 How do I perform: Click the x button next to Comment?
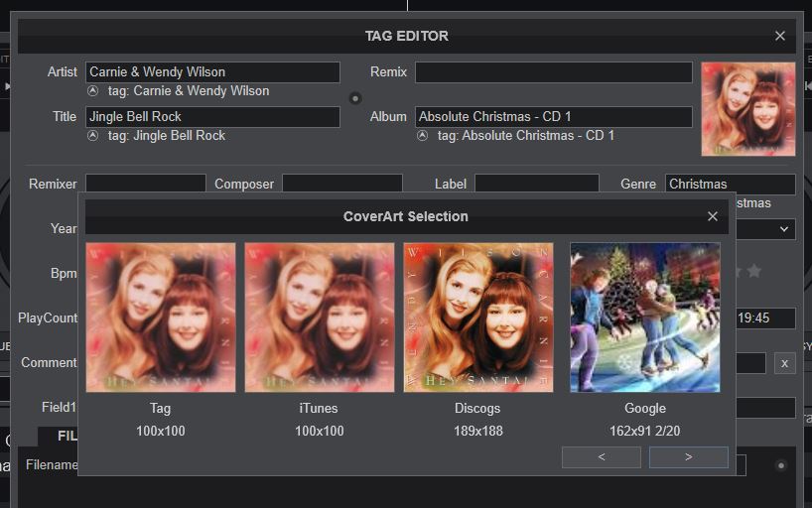pos(784,363)
